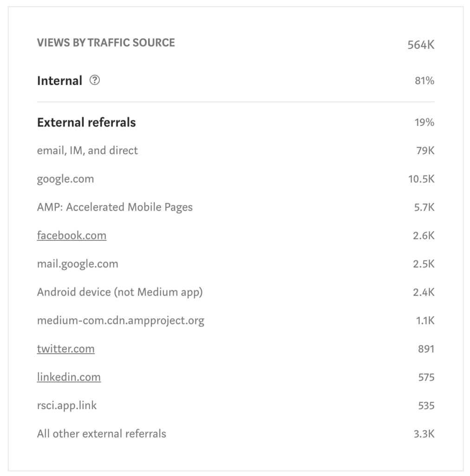This screenshot has height=476, width=470.
Task: Click All other external referrals row
Action: tap(235, 434)
